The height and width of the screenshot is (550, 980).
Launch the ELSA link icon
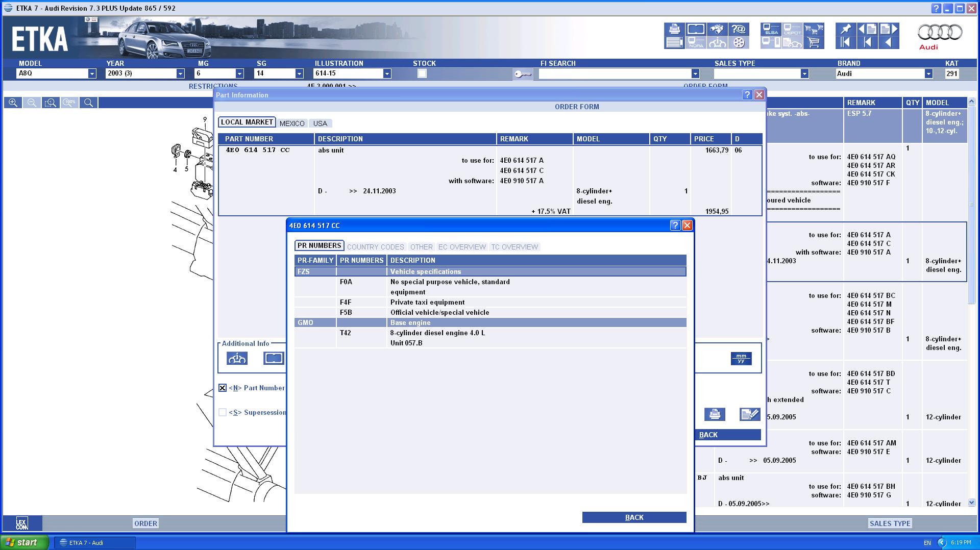[771, 29]
